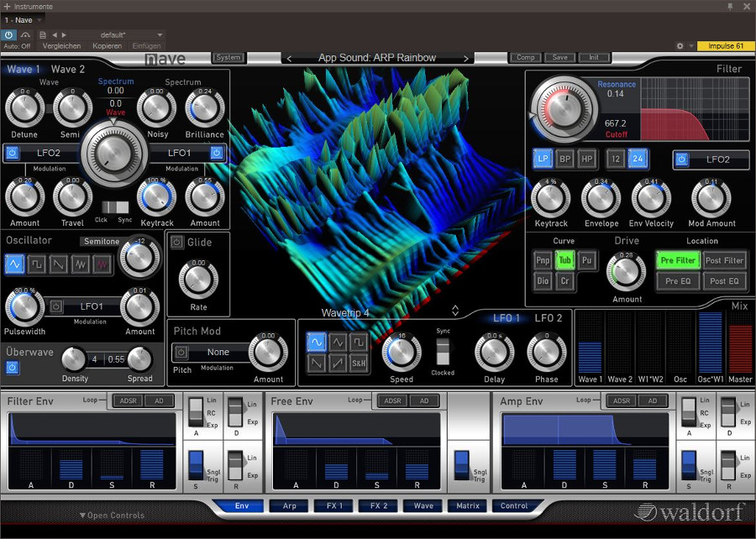Toggle filter LFO2 modulation power
The height and width of the screenshot is (539, 756).
pos(681,160)
